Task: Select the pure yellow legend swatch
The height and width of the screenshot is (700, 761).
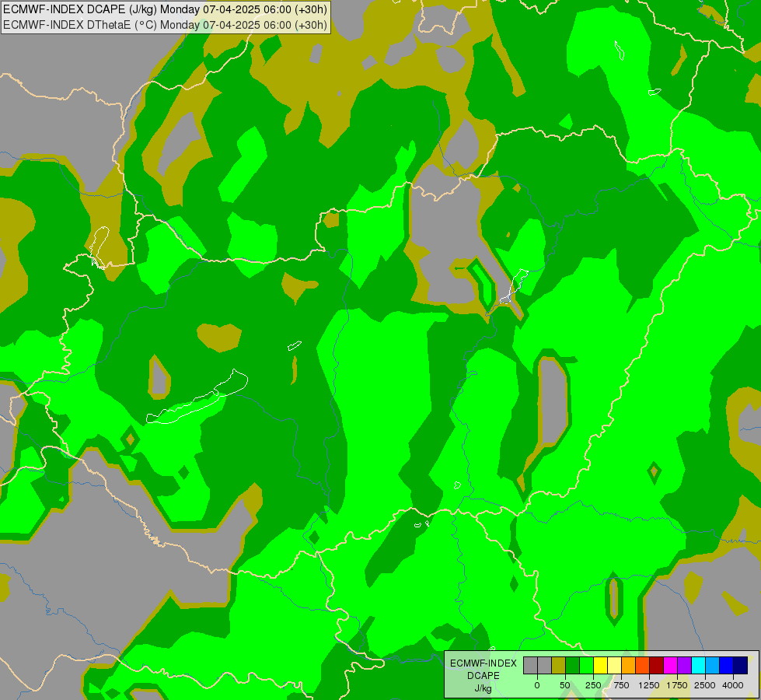Action: 600,666
